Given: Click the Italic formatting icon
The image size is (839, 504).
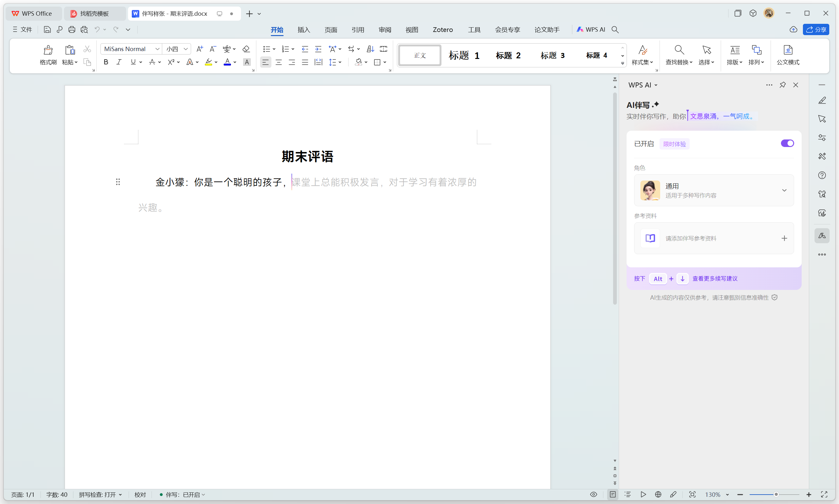Looking at the screenshot, I should [119, 62].
